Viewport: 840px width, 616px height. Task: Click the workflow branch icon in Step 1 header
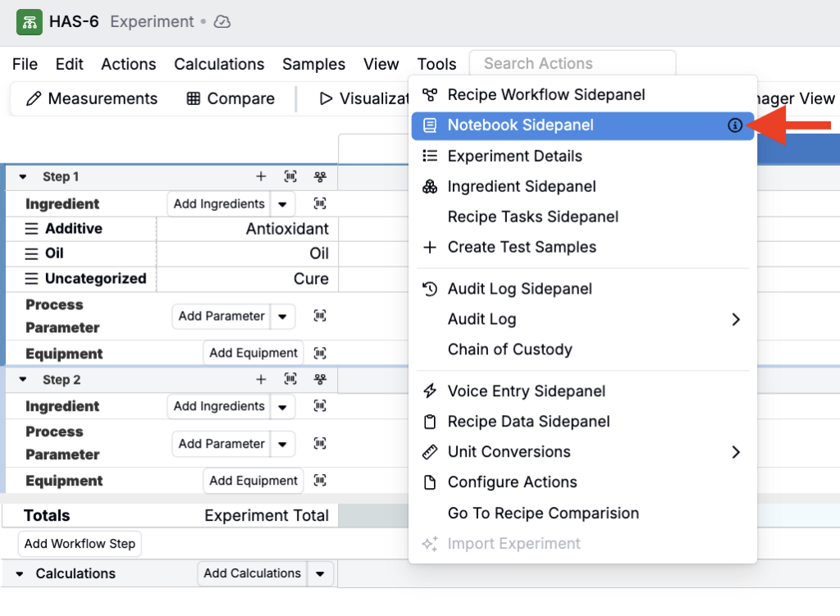click(x=320, y=176)
